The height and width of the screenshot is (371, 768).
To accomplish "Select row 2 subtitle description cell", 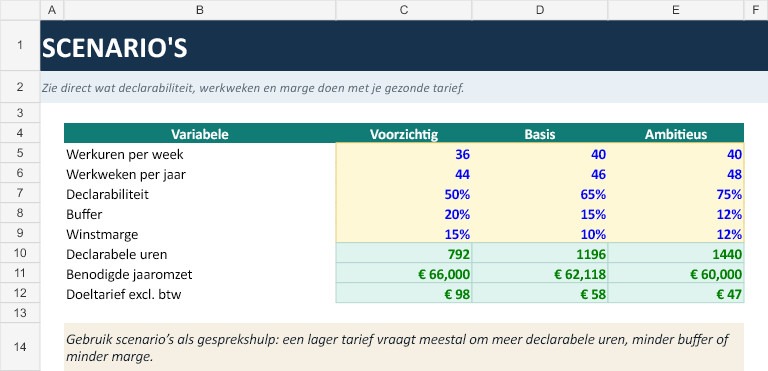I will tap(404, 88).
